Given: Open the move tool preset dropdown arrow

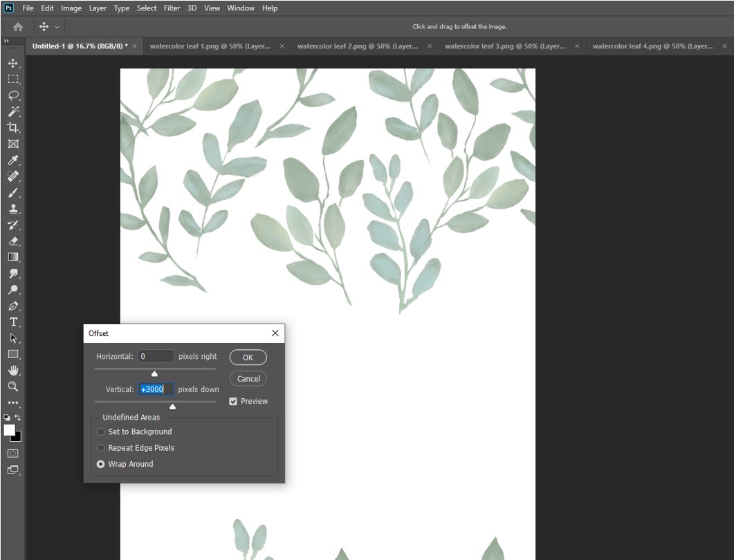Looking at the screenshot, I should pyautogui.click(x=57, y=27).
